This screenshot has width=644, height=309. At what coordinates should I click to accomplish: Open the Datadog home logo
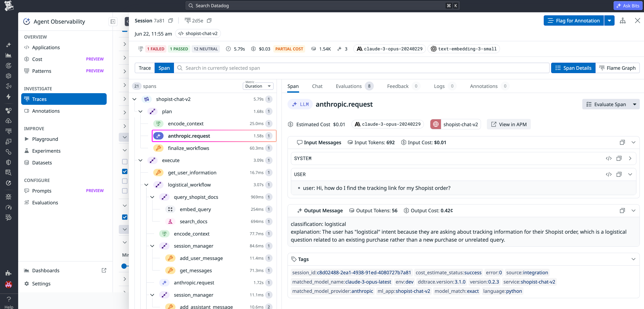(x=9, y=6)
